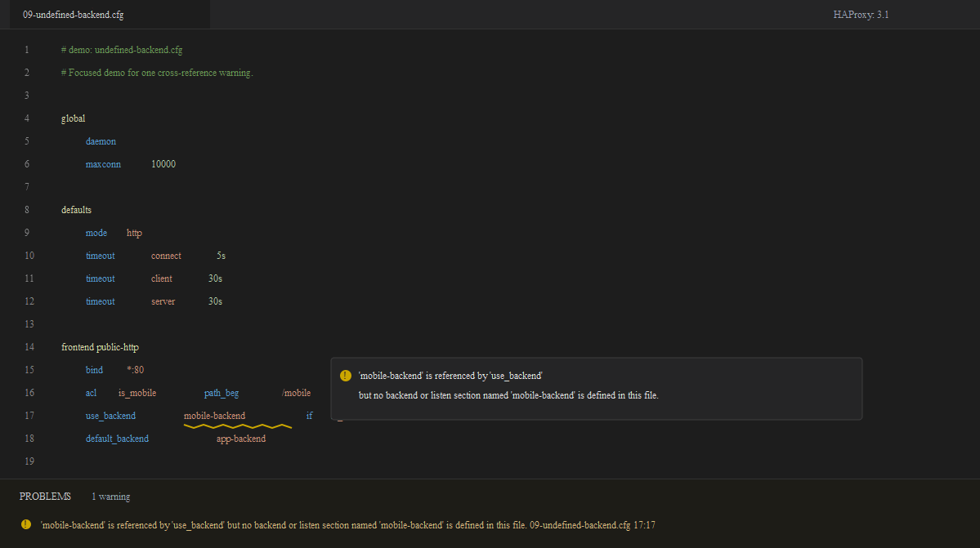
Task: Click the '# demo: undefined-backend.cfg' comment
Action: pos(122,50)
